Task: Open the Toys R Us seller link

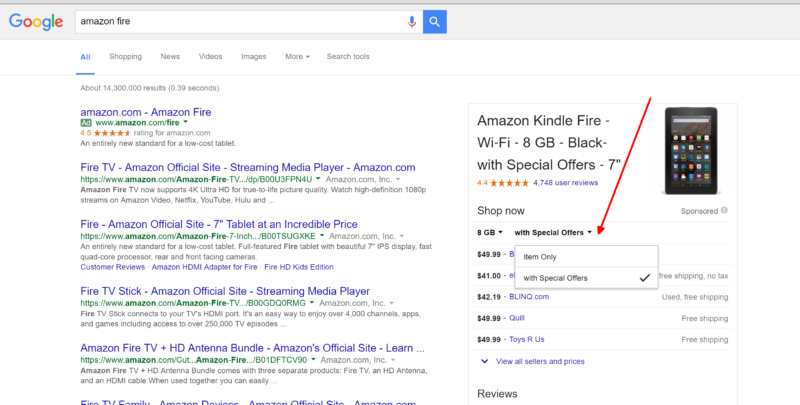Action: (527, 339)
